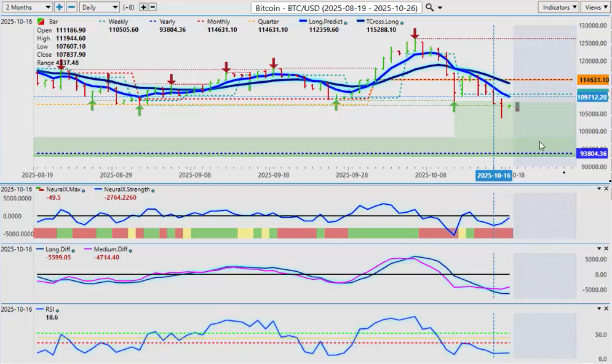Click the Bitcoin BTC/USD symbol field
This screenshot has width=612, height=364.
pyautogui.click(x=337, y=7)
